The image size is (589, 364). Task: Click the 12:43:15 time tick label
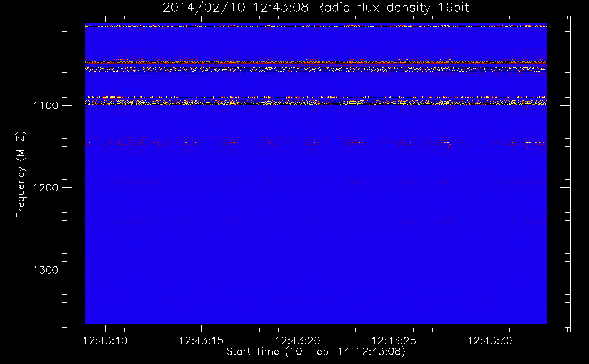pyautogui.click(x=201, y=341)
